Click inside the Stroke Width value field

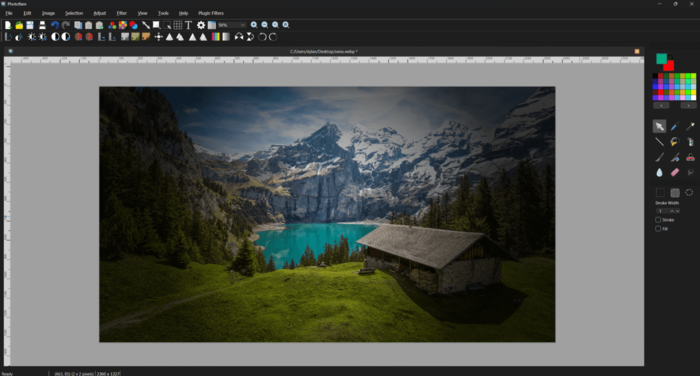pos(662,211)
